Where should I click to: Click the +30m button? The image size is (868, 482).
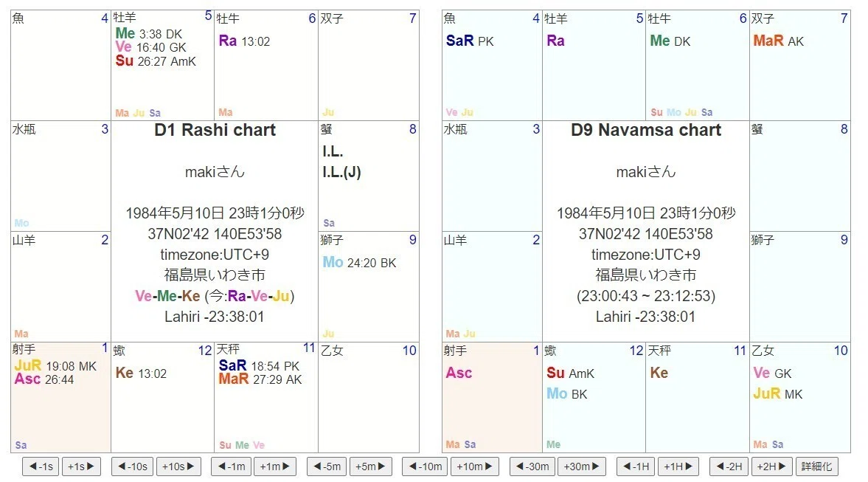582,466
